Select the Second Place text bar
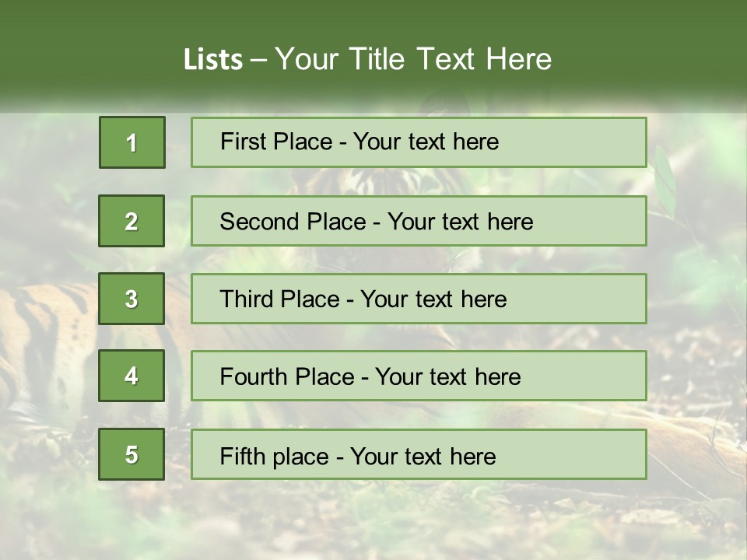 [419, 221]
